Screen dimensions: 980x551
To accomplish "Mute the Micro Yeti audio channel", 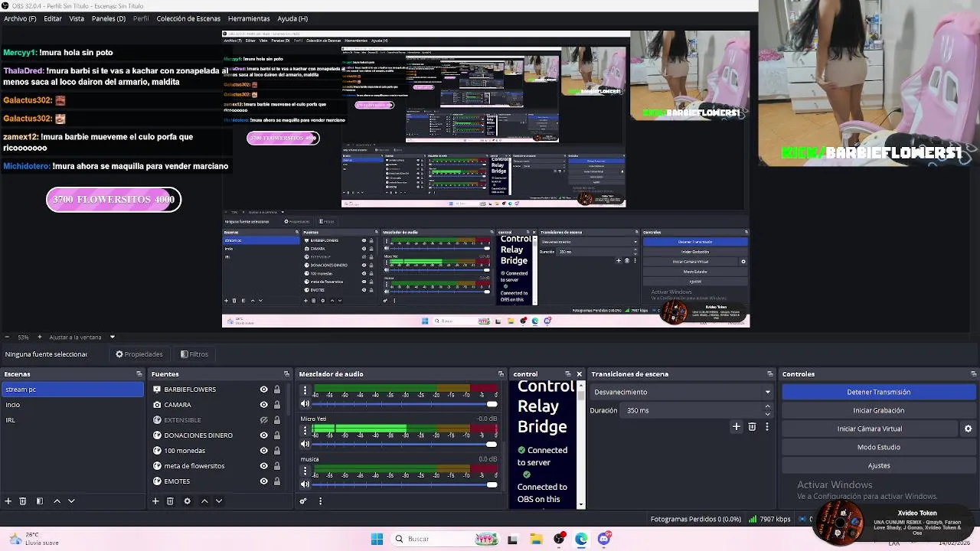I will coord(305,444).
